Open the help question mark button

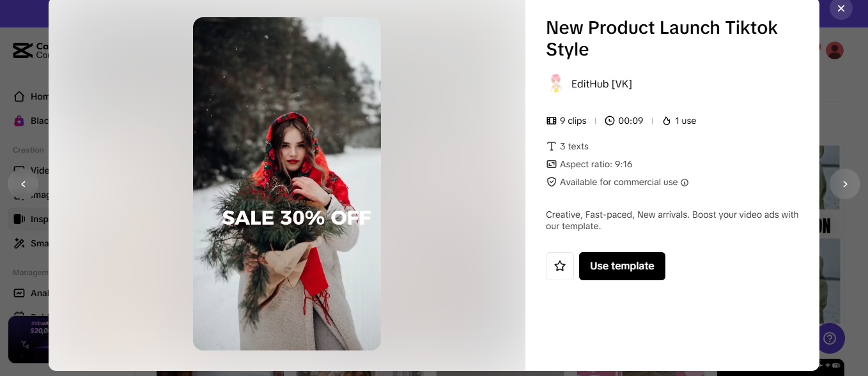(x=830, y=338)
